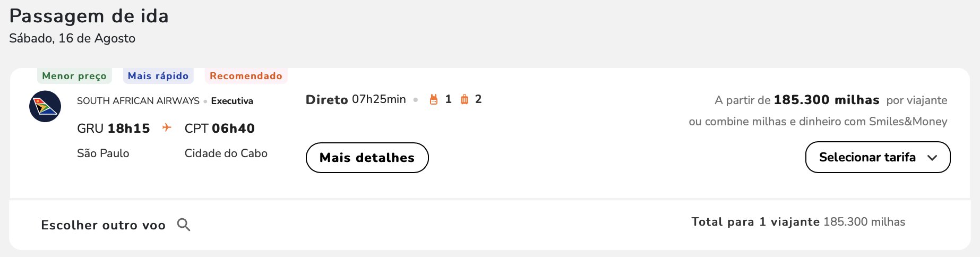Click the suitcase checked-baggage icon
980x257 pixels.
click(465, 99)
